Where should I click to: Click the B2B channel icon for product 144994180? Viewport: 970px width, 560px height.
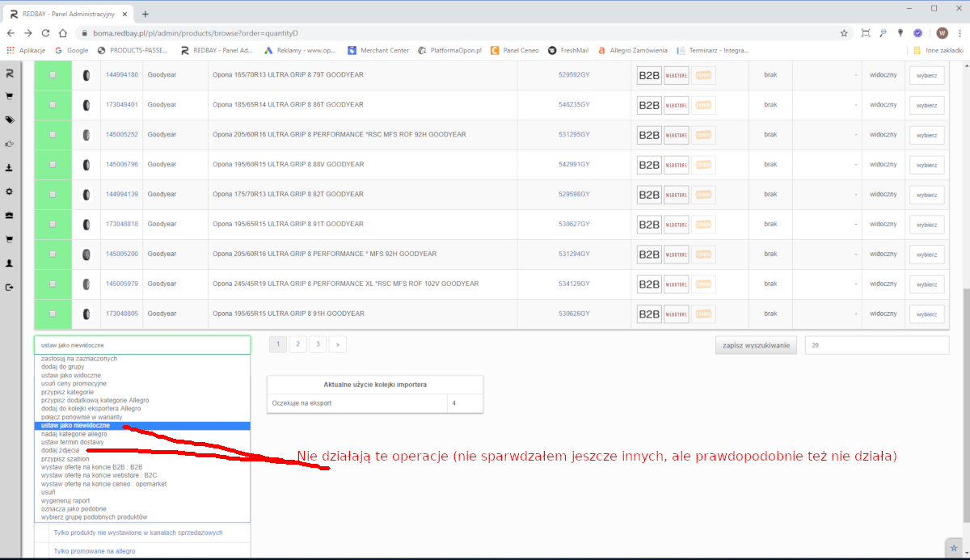point(649,75)
